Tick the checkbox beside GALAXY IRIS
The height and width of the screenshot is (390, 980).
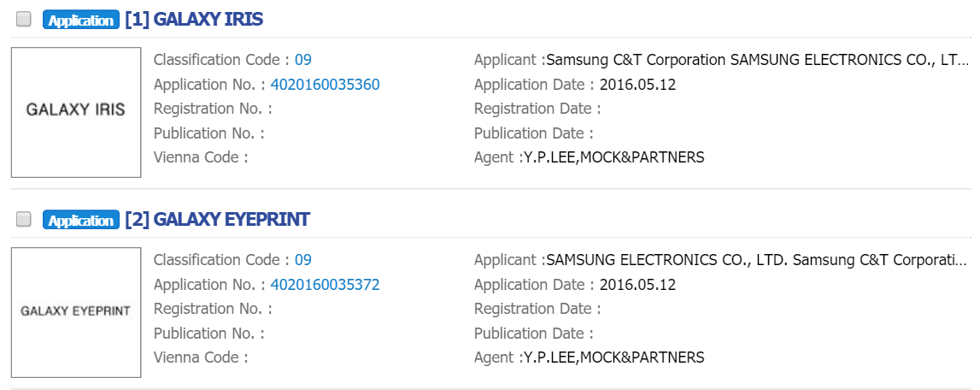[x=24, y=19]
